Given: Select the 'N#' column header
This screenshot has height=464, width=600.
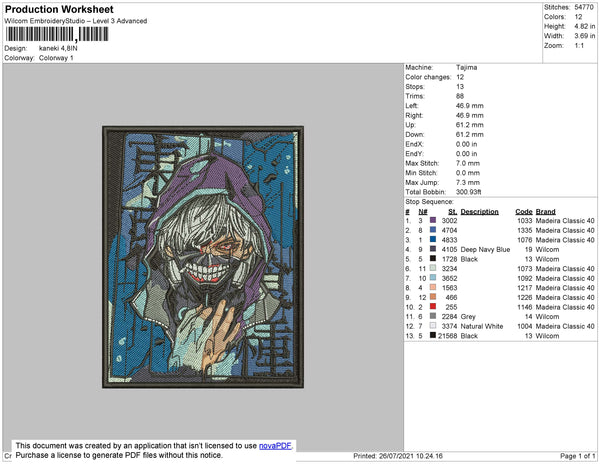Looking at the screenshot, I should (422, 212).
